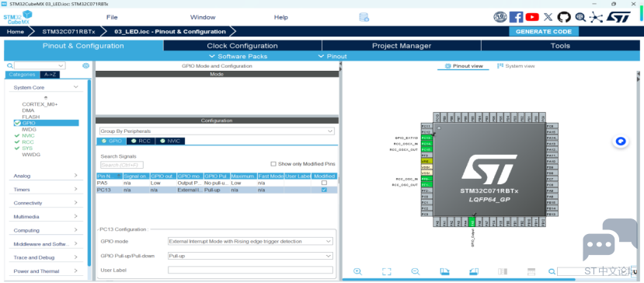Expand the Power and Thermal category

[75, 271]
